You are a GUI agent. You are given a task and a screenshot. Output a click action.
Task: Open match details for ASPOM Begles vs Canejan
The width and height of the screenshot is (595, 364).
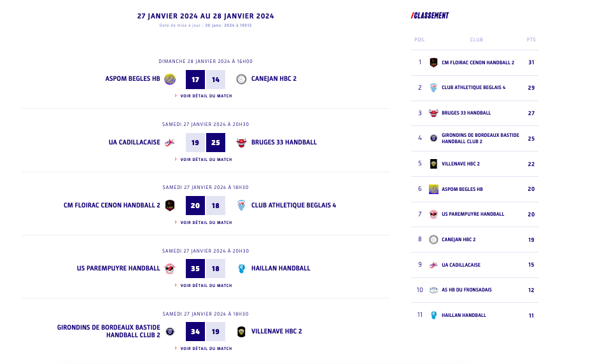click(x=206, y=96)
